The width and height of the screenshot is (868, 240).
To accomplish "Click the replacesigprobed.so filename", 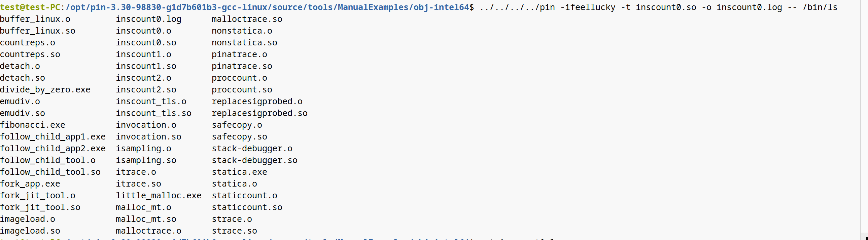I will pyautogui.click(x=259, y=113).
